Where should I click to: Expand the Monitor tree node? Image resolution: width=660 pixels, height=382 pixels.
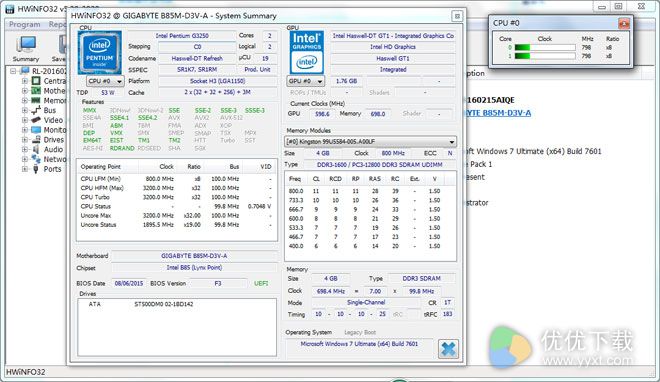coord(25,130)
